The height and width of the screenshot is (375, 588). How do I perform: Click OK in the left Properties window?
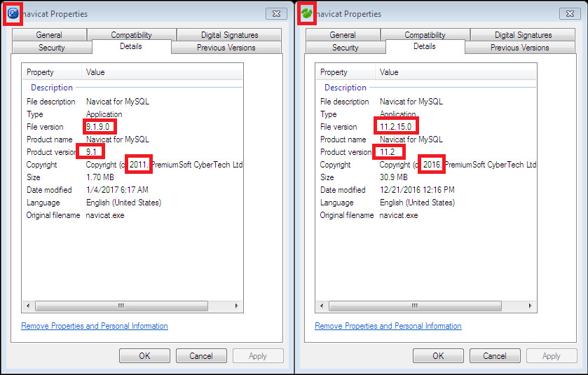145,356
